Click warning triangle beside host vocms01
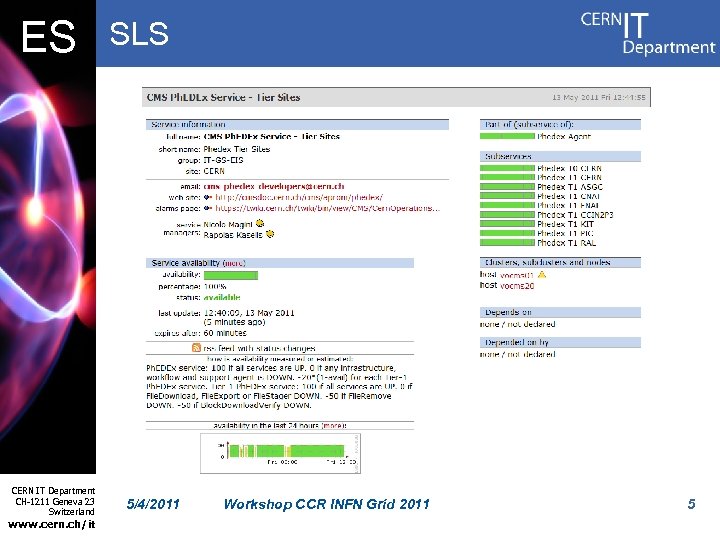 pyautogui.click(x=542, y=275)
